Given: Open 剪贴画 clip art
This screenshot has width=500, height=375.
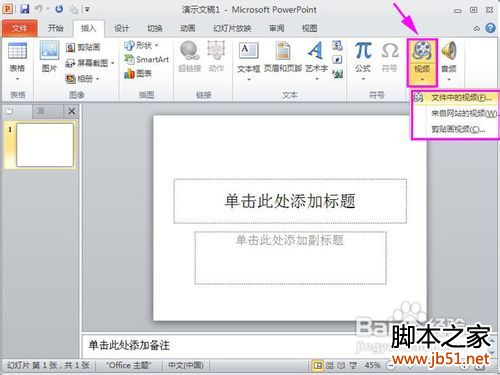Looking at the screenshot, I should (83, 47).
